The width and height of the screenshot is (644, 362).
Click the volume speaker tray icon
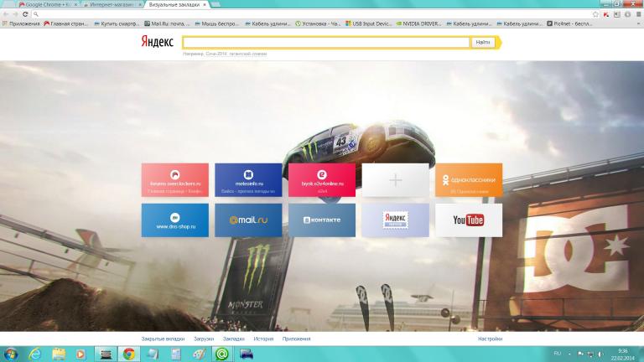tap(600, 354)
